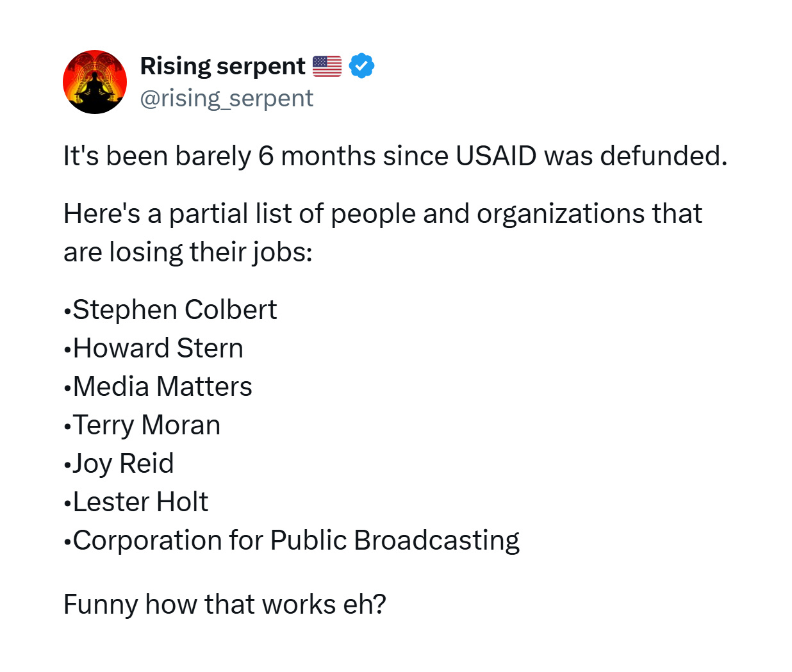Select the Howard Stern list entry
This screenshot has width=792, height=672.
pos(153,348)
